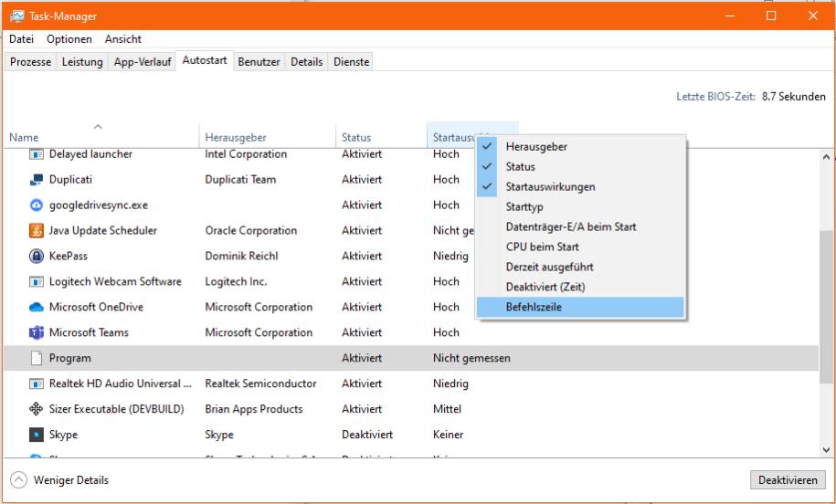Sort by the Herausgeber column header

[267, 135]
